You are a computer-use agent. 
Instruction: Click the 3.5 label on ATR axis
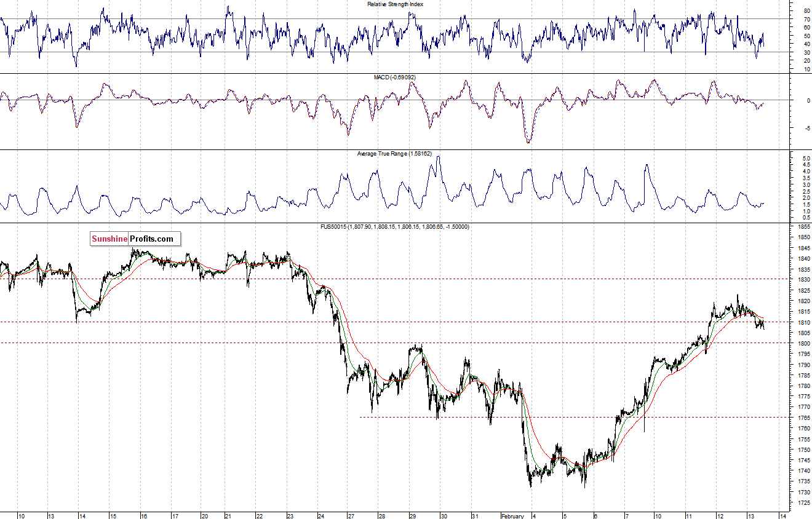(x=806, y=178)
